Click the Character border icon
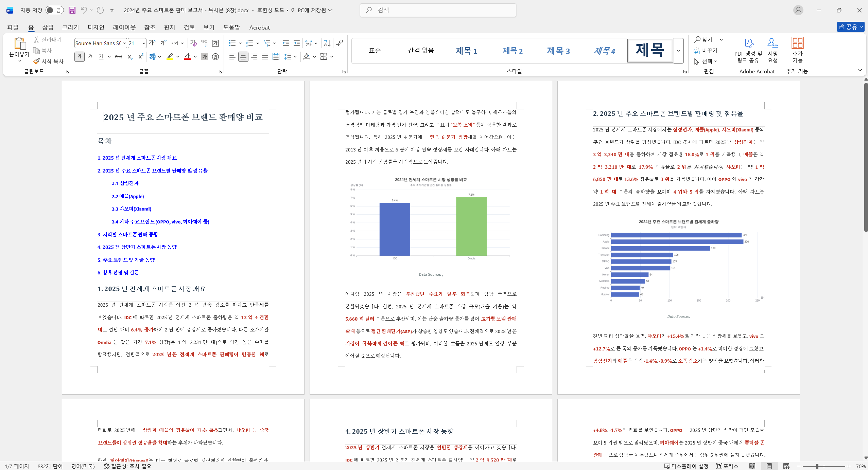Image resolution: width=868 pixels, height=470 pixels. coord(215,43)
